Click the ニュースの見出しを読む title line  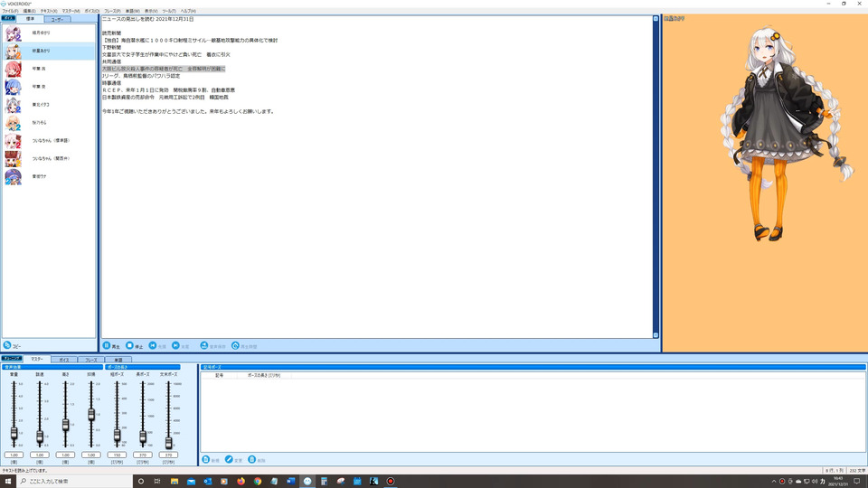(x=147, y=19)
